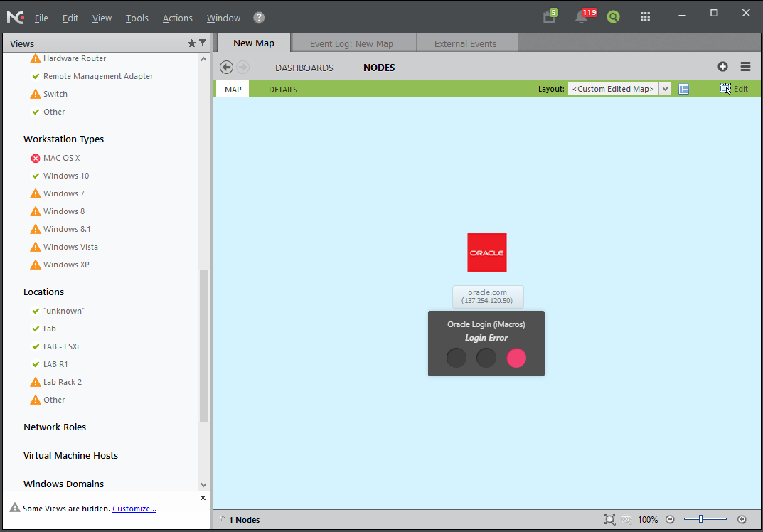Click the layout list panel icon
Image resolution: width=763 pixels, height=532 pixels.
(x=683, y=89)
